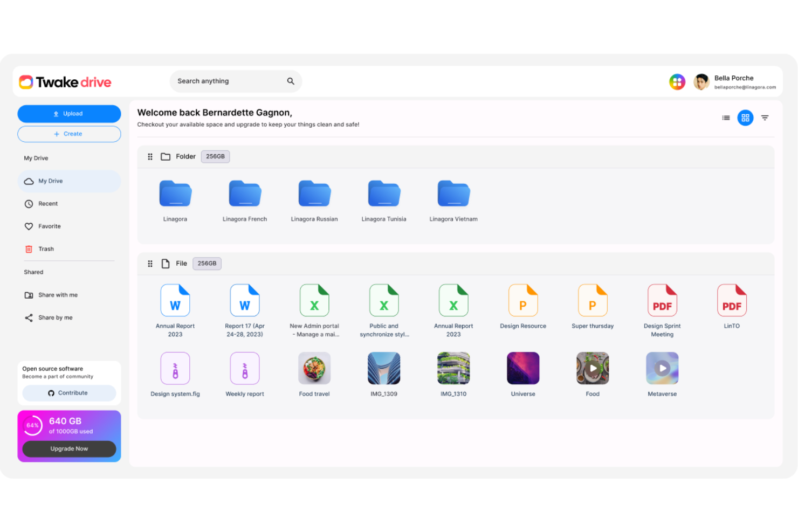798x532 pixels.
Task: Switch to the Share with me section
Action: (x=58, y=295)
